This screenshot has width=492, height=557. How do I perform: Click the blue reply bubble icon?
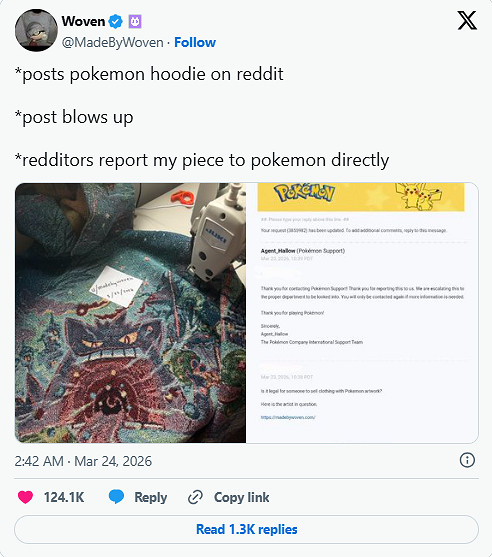tap(116, 497)
